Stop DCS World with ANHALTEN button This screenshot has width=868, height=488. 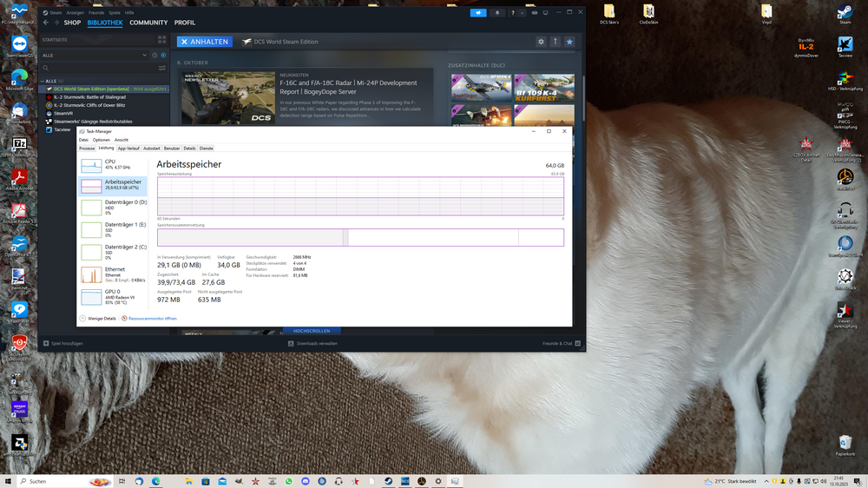pyautogui.click(x=205, y=42)
